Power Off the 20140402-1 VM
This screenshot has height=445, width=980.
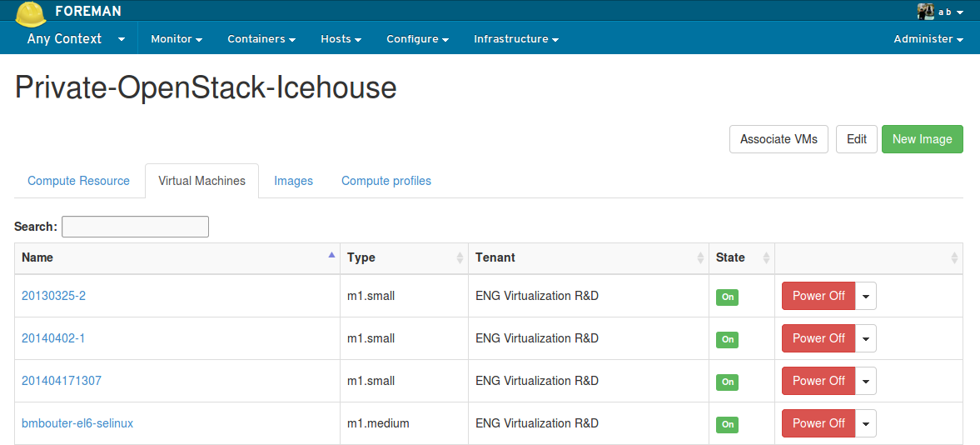(818, 338)
